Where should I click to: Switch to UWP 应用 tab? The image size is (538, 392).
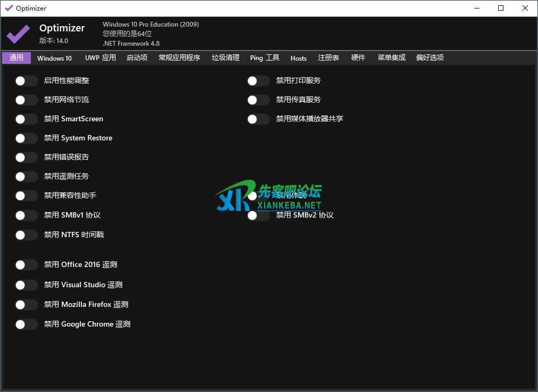(100, 58)
